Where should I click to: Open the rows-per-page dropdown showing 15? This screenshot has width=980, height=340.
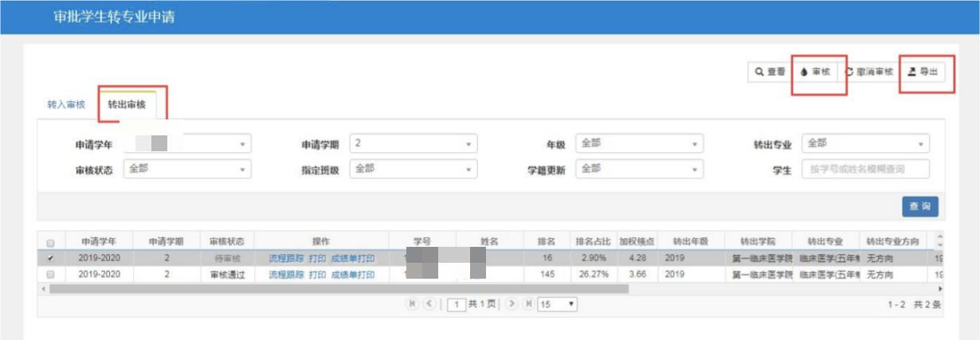(x=557, y=304)
